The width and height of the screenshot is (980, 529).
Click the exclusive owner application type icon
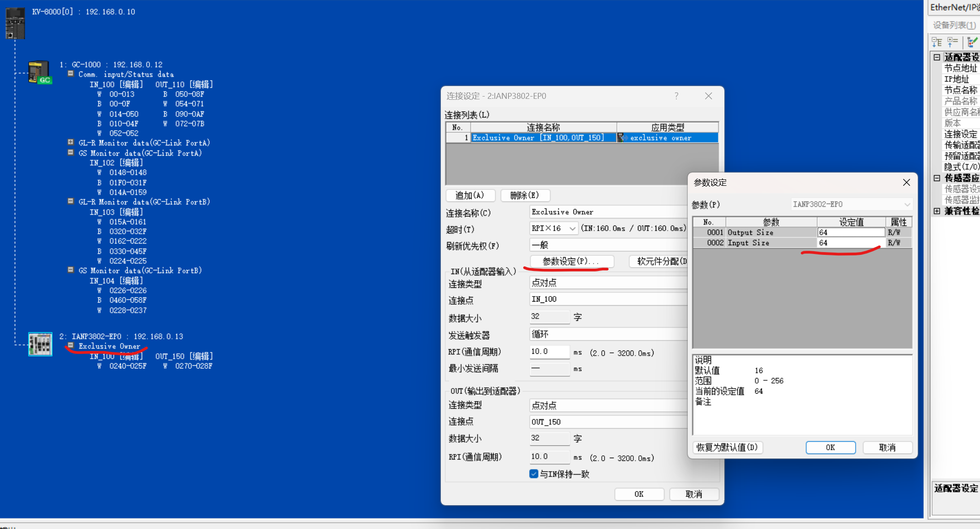tap(621, 138)
